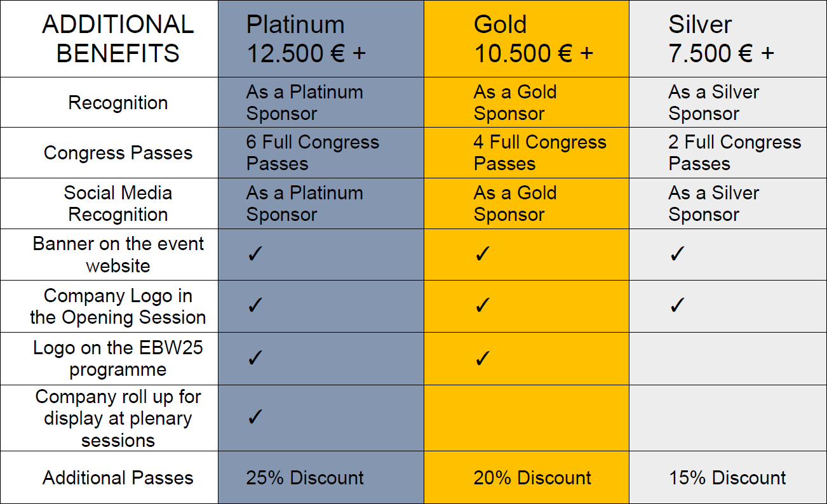Select the empty Silver cell for EBW25 programme
The height and width of the screenshot is (504, 827).
point(728,359)
